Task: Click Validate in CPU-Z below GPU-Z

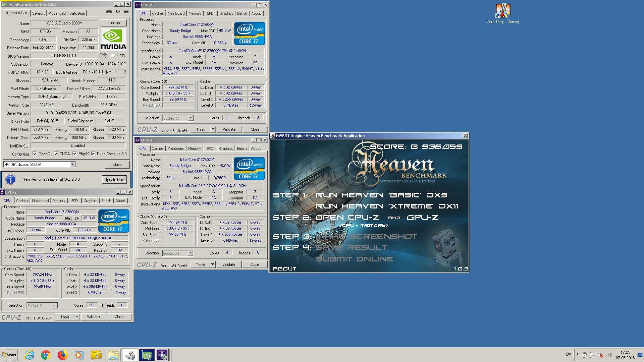Action: tap(93, 317)
